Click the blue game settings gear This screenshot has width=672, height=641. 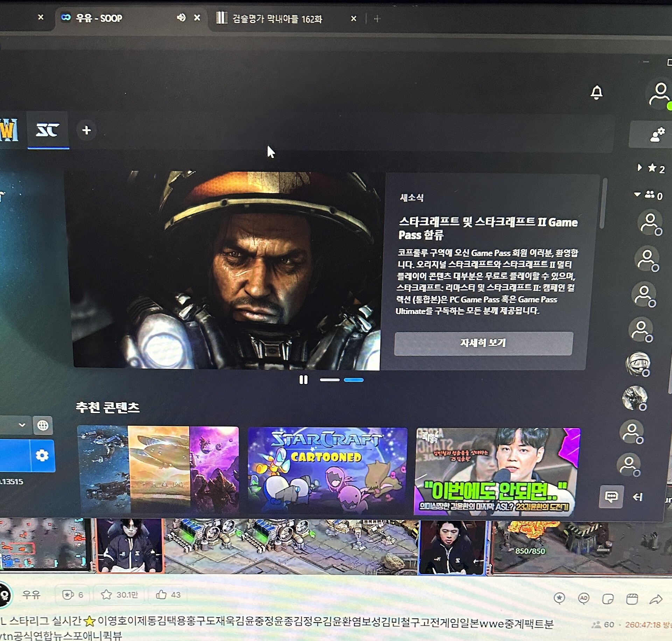coord(42,455)
